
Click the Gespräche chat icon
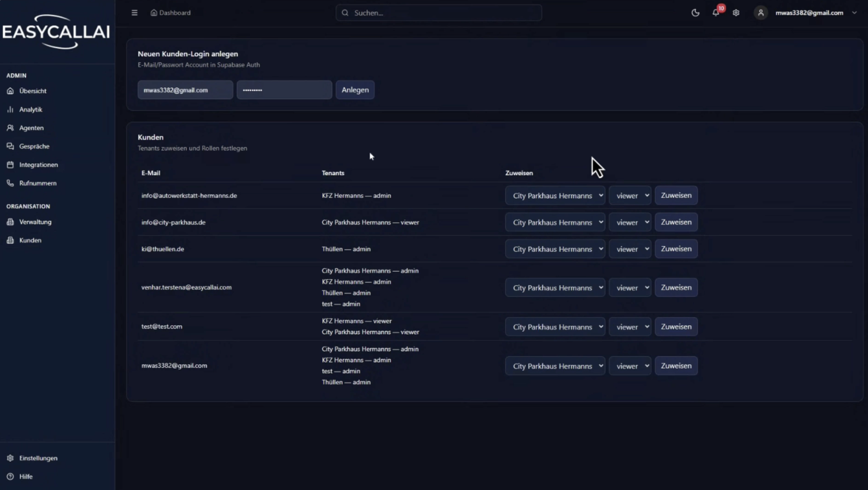(10, 146)
